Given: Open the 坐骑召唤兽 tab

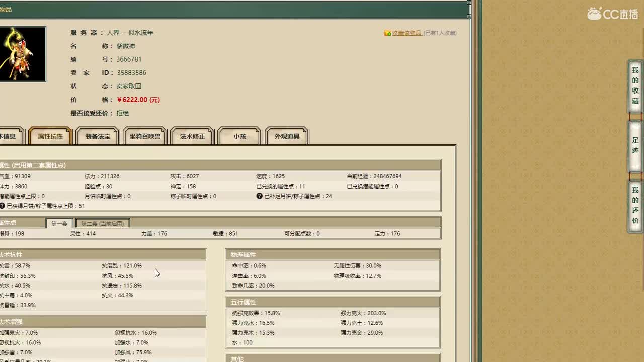Looking at the screenshot, I should point(145,136).
